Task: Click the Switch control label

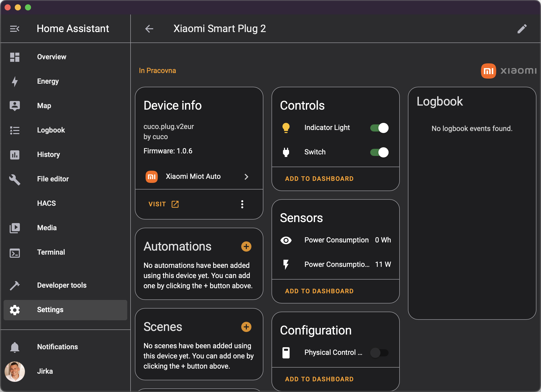Action: (315, 152)
